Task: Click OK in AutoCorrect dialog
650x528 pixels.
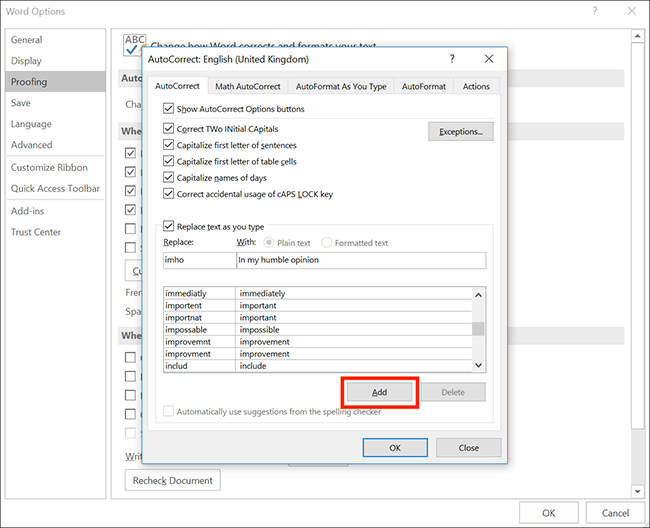Action: pos(395,448)
